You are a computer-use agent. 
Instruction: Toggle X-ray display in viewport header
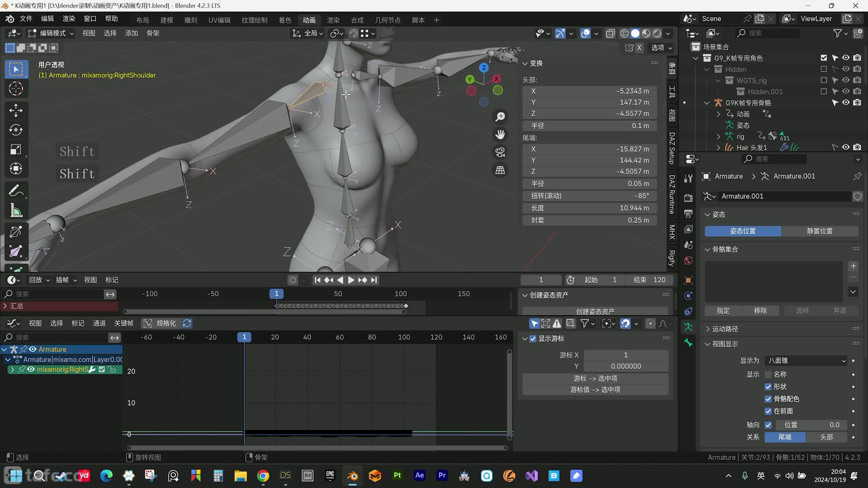click(610, 33)
